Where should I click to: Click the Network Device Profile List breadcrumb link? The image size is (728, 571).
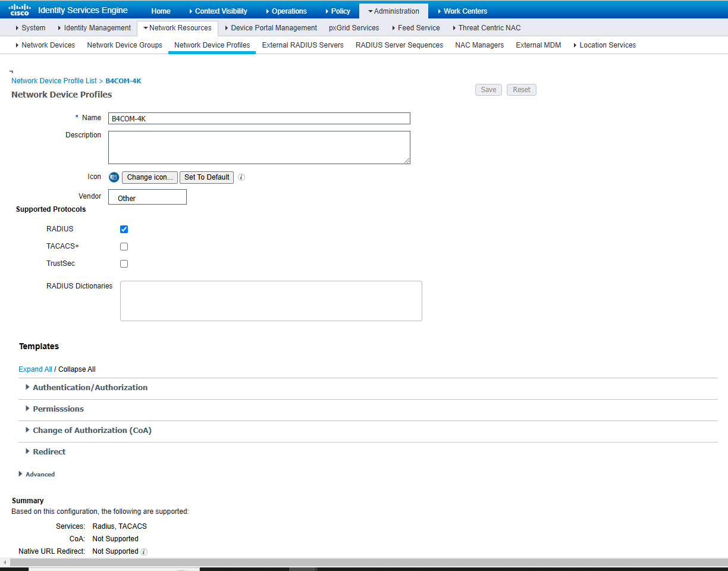coord(54,81)
